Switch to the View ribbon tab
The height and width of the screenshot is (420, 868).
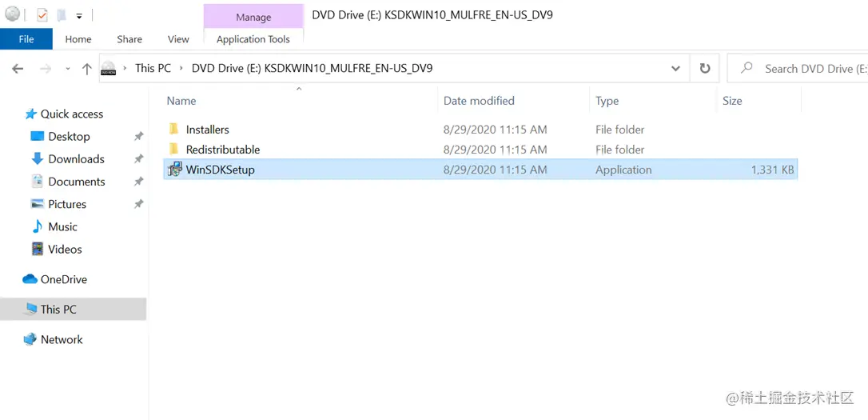coord(178,39)
